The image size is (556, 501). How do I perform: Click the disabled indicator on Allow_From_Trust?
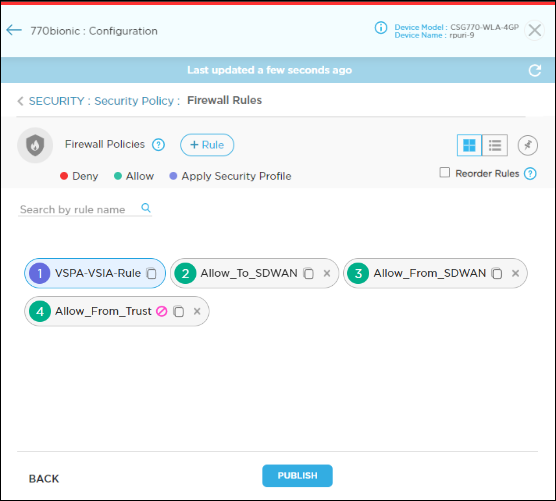[161, 311]
